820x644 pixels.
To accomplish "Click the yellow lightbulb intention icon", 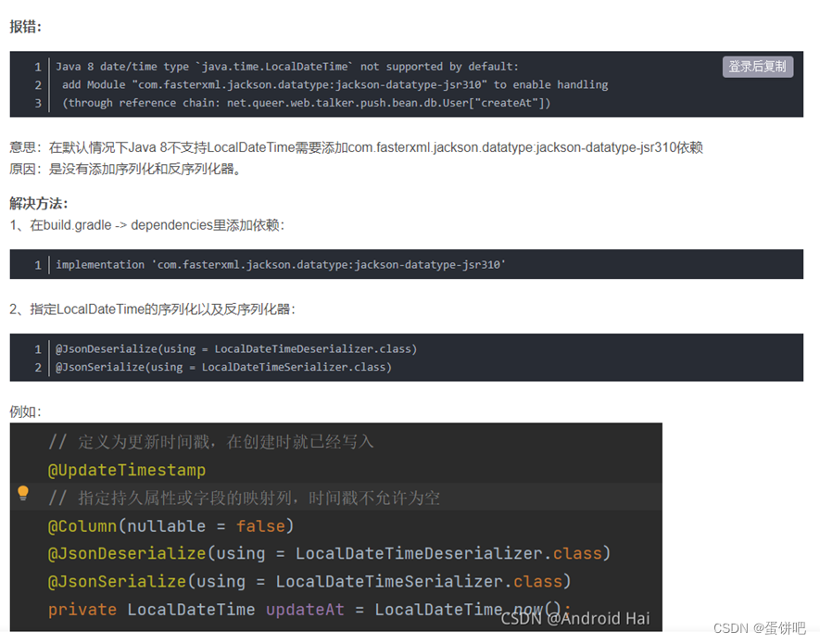I will (x=23, y=494).
